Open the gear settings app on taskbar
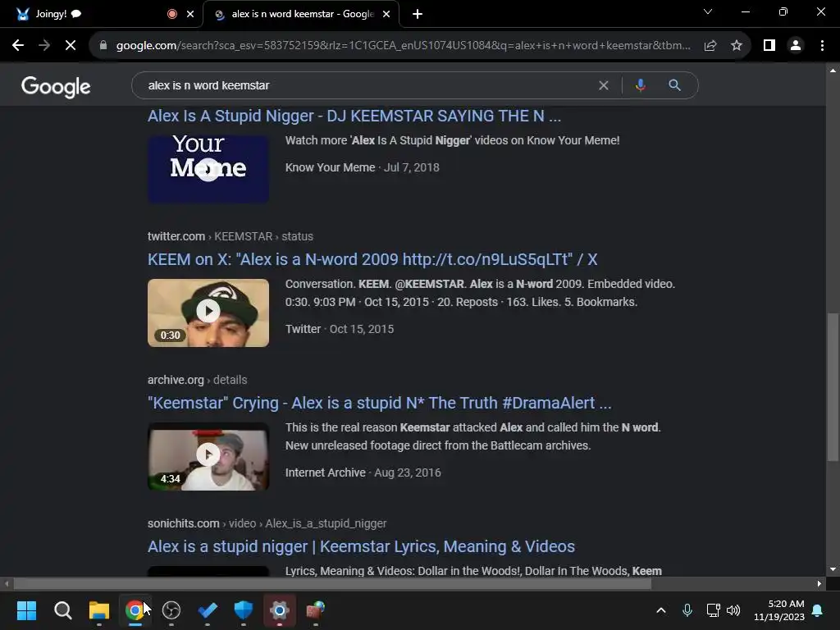This screenshot has width=840, height=630. click(x=280, y=610)
